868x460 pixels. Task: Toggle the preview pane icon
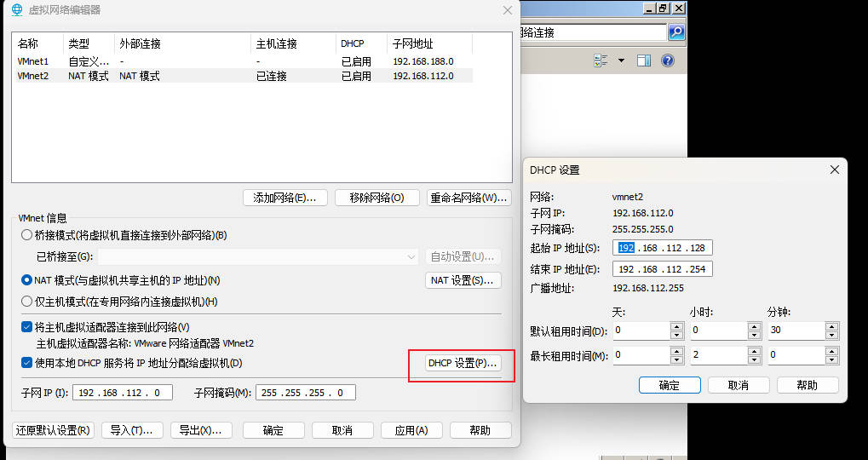coord(644,60)
